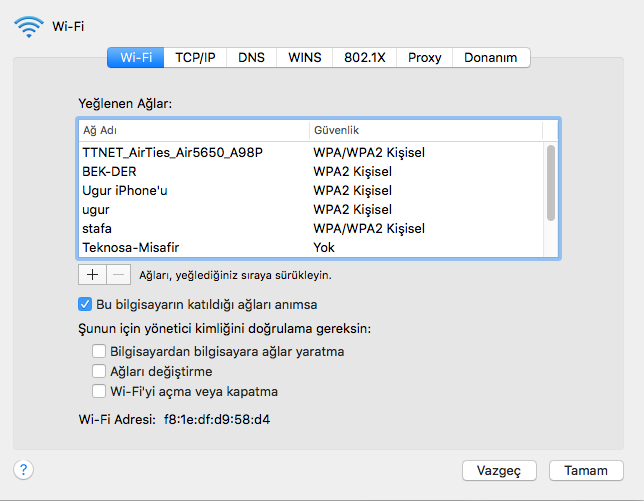Select the 'ugur' network row
The image size is (644, 501).
coord(311,209)
